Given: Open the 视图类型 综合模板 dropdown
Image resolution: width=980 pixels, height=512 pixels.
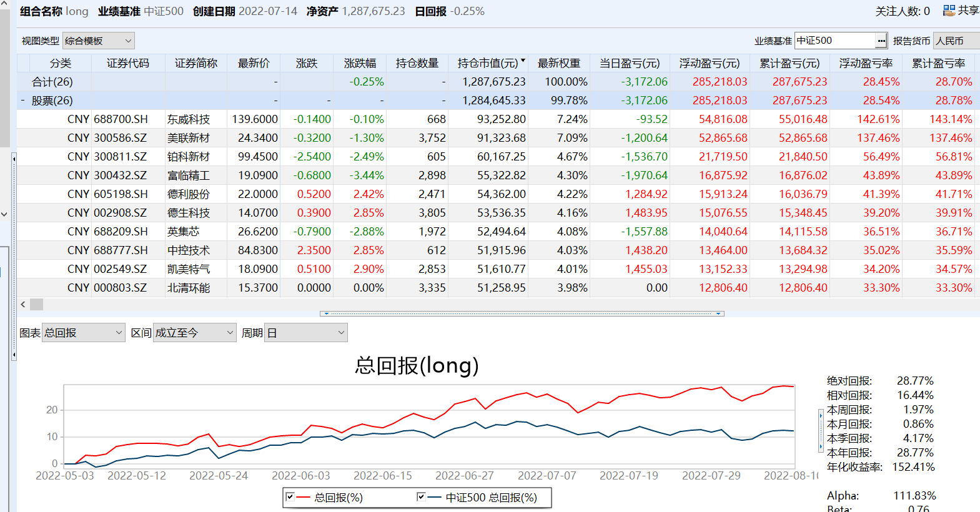Looking at the screenshot, I should pyautogui.click(x=99, y=41).
